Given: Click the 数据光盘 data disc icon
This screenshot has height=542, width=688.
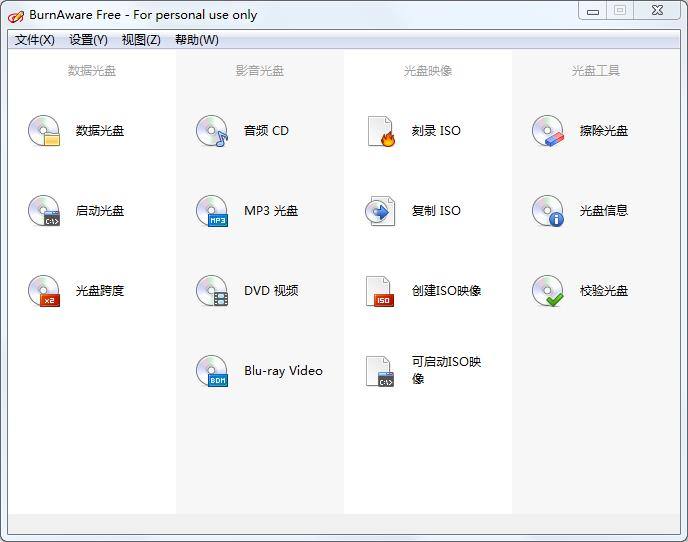Looking at the screenshot, I should [44, 131].
